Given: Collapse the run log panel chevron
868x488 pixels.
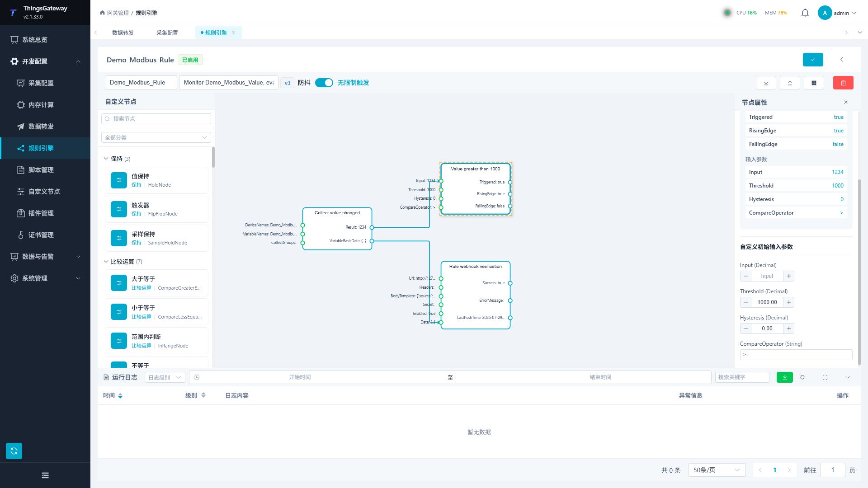Looking at the screenshot, I should (x=848, y=377).
